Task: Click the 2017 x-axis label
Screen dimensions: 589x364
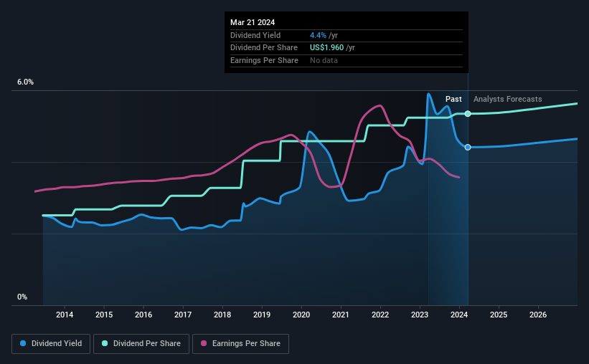Action: pos(183,315)
